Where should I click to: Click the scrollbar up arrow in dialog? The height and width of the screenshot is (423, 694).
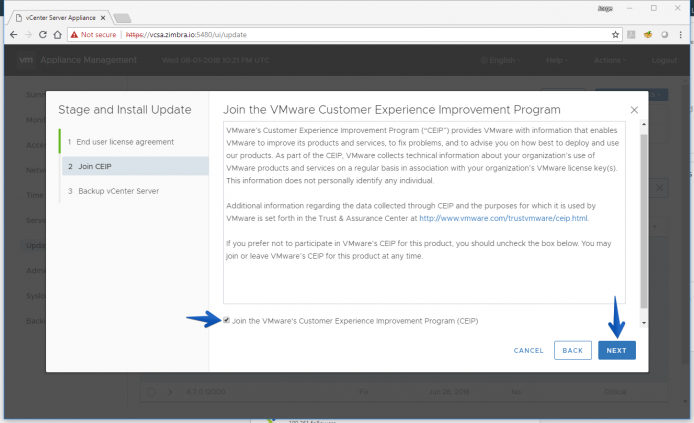click(644, 125)
